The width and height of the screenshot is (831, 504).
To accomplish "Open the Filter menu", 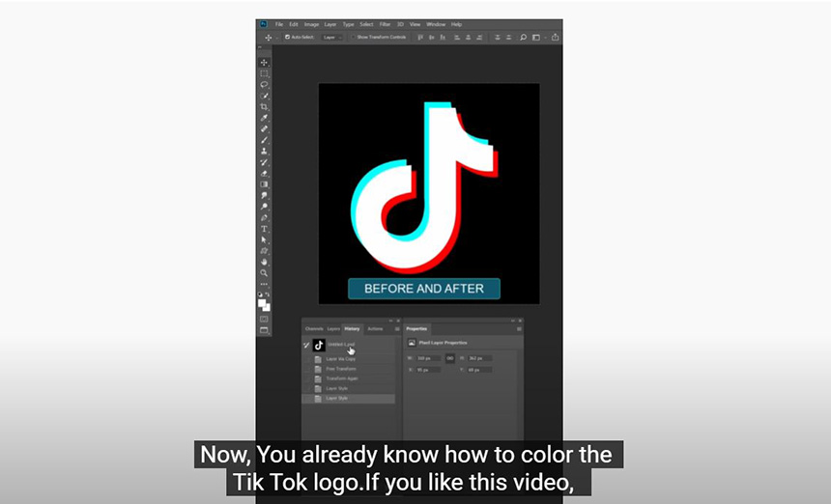I will coord(385,24).
